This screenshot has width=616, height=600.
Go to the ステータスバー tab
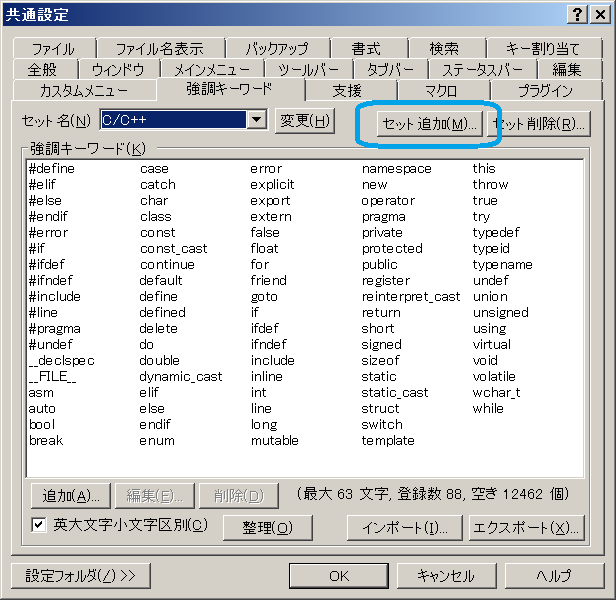pyautogui.click(x=481, y=69)
